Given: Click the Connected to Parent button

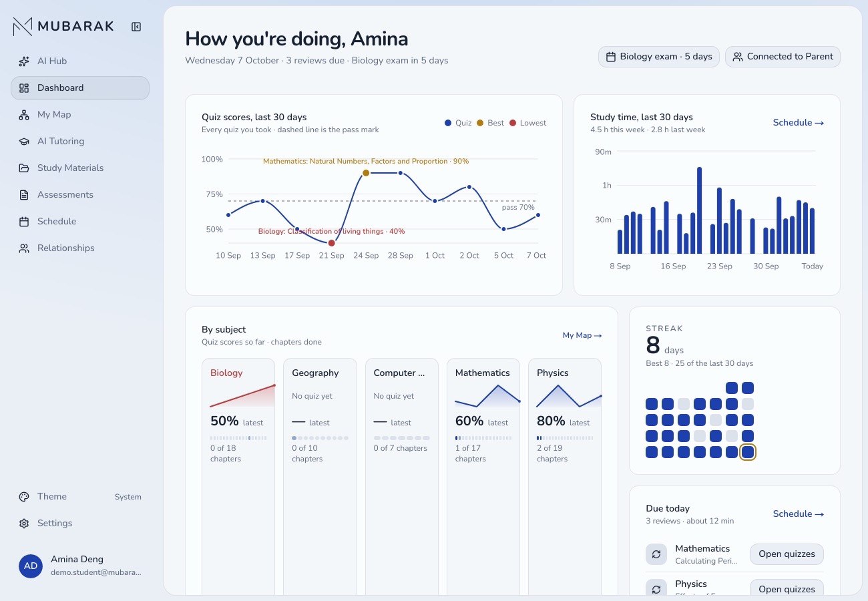Looking at the screenshot, I should click(783, 57).
